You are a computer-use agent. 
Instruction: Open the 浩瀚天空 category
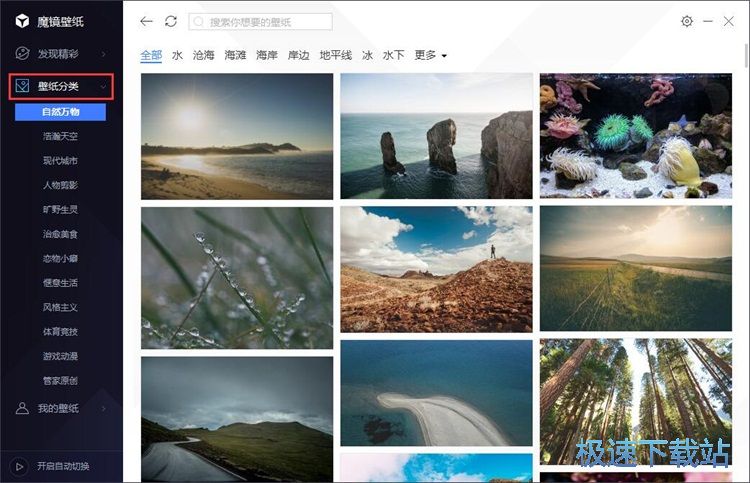click(60, 136)
